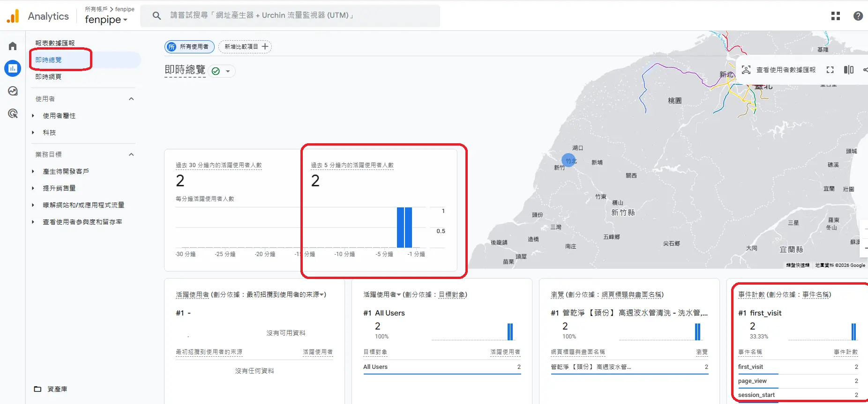Click the 事件名稱 dimension link in card title
Image resolution: width=868 pixels, height=404 pixels.
click(x=816, y=294)
